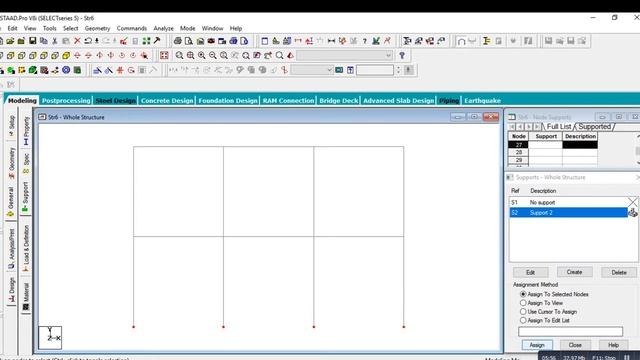
Task: Click the Print Preview page icon
Action: tap(189, 41)
